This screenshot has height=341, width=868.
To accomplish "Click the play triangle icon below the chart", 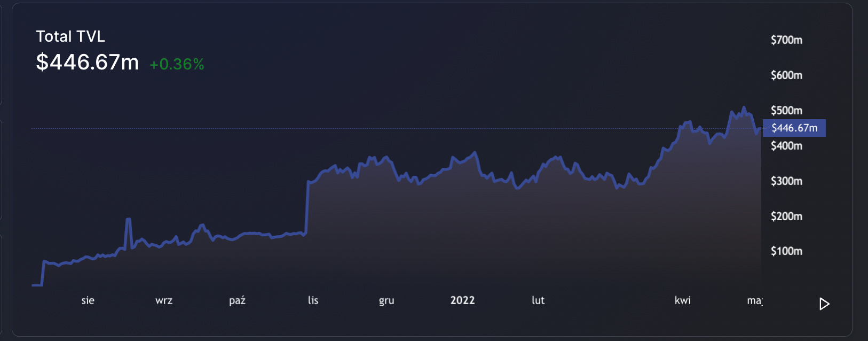I will [824, 304].
